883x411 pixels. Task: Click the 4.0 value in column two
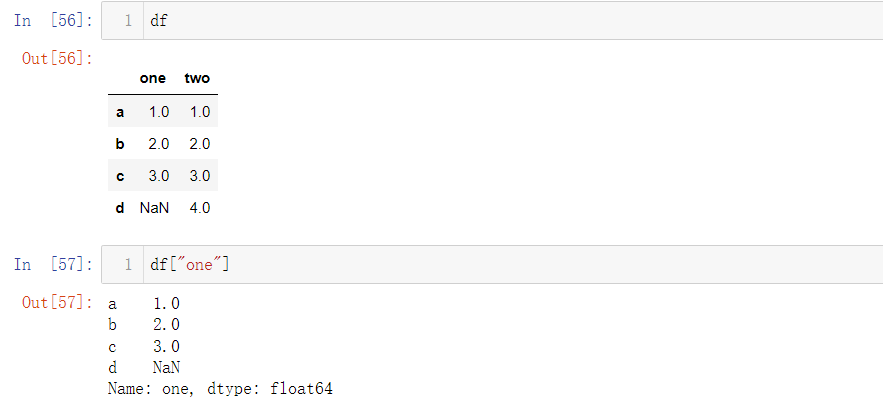pyautogui.click(x=200, y=208)
